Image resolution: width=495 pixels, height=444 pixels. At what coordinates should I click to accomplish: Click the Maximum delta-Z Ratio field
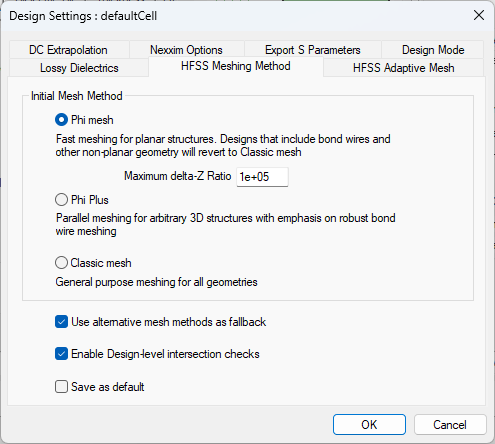[262, 177]
